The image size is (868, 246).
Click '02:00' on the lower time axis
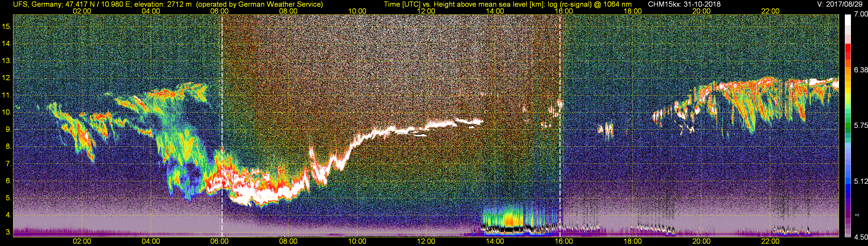pos(82,241)
